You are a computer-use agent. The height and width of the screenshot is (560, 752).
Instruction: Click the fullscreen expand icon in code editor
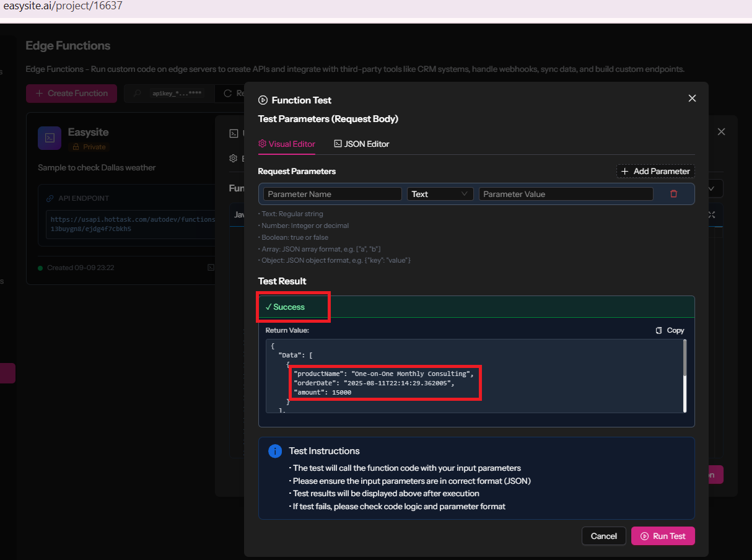[711, 214]
